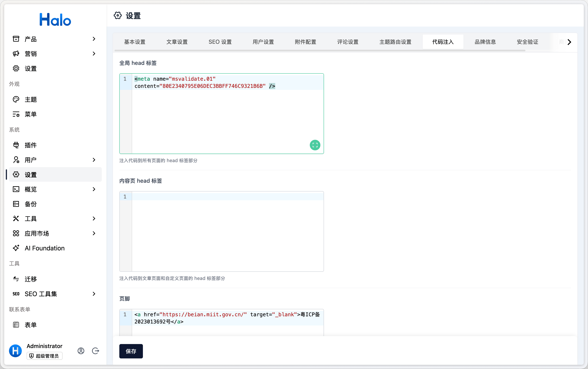Click the 工具 wrench icon

coord(16,218)
